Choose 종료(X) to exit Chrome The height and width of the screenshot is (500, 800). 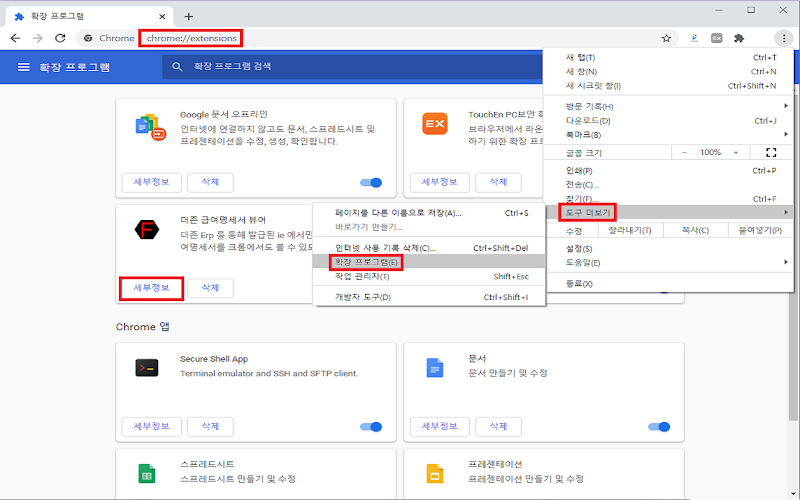pyautogui.click(x=668, y=283)
